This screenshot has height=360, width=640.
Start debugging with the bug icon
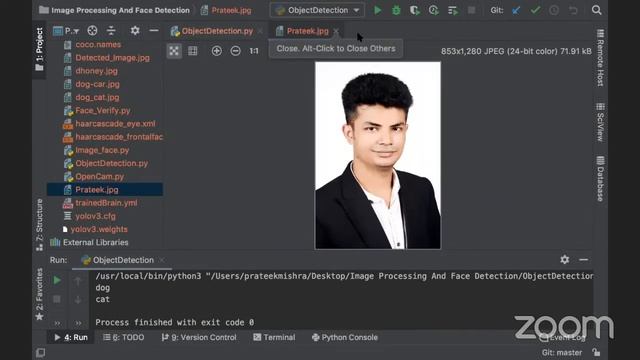(396, 10)
